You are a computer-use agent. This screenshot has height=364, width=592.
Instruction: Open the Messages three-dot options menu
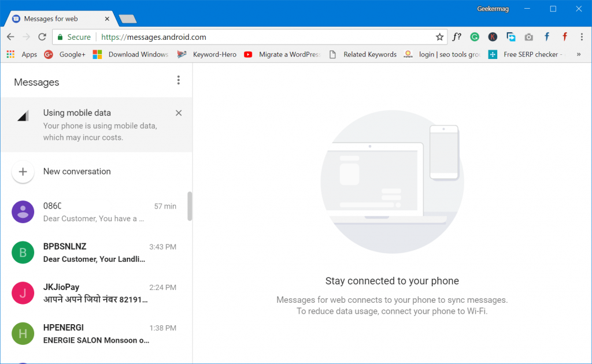[x=178, y=80]
